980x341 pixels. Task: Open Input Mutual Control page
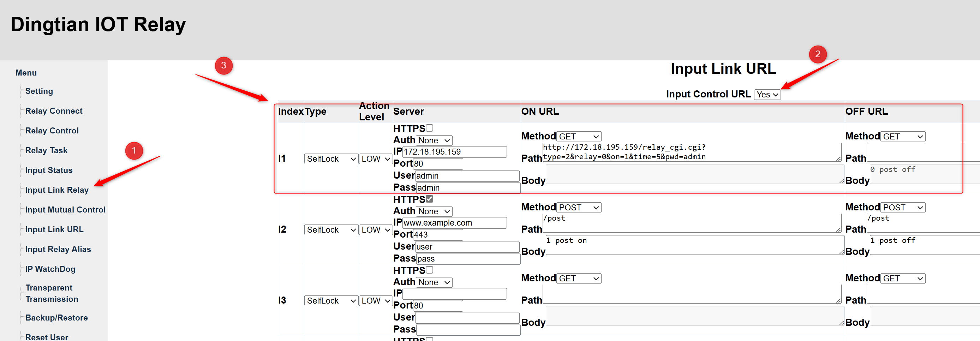pos(65,210)
